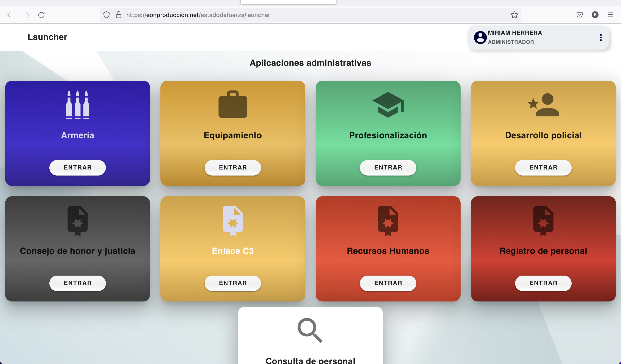This screenshot has height=364, width=621.
Task: Click the URL address bar
Action: 310,15
